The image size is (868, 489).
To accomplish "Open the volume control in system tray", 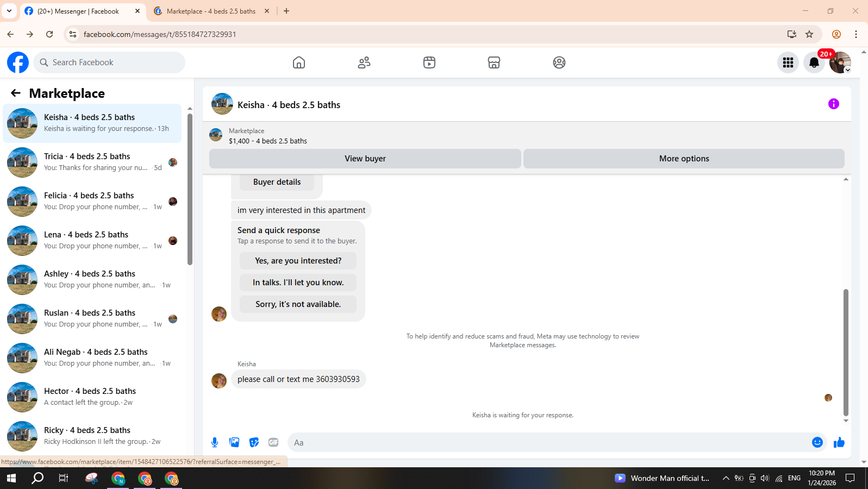I will (x=765, y=478).
